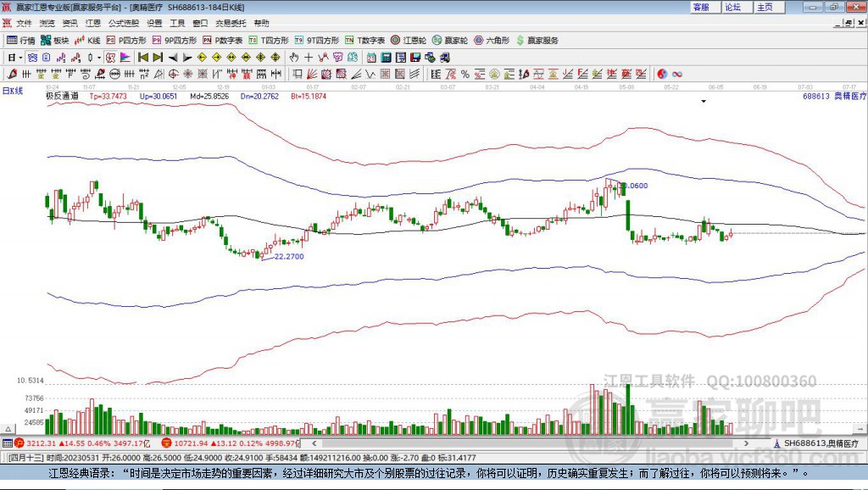Open 赢家服务 with dollar icon

click(x=537, y=41)
